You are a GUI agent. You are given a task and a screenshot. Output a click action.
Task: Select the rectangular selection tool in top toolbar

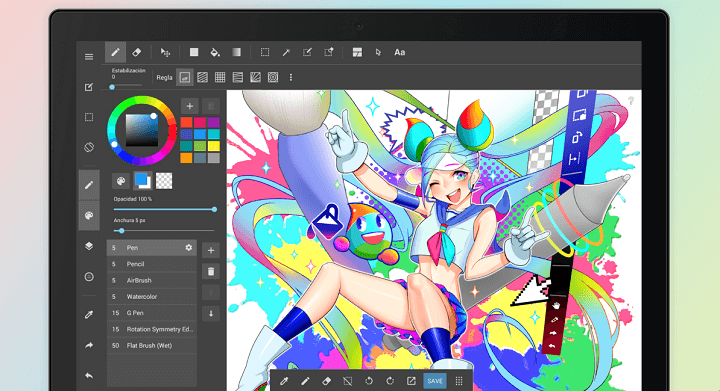[x=265, y=52]
